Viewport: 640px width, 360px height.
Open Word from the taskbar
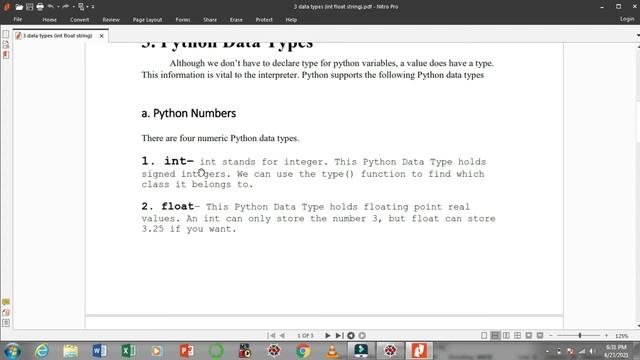[99, 351]
